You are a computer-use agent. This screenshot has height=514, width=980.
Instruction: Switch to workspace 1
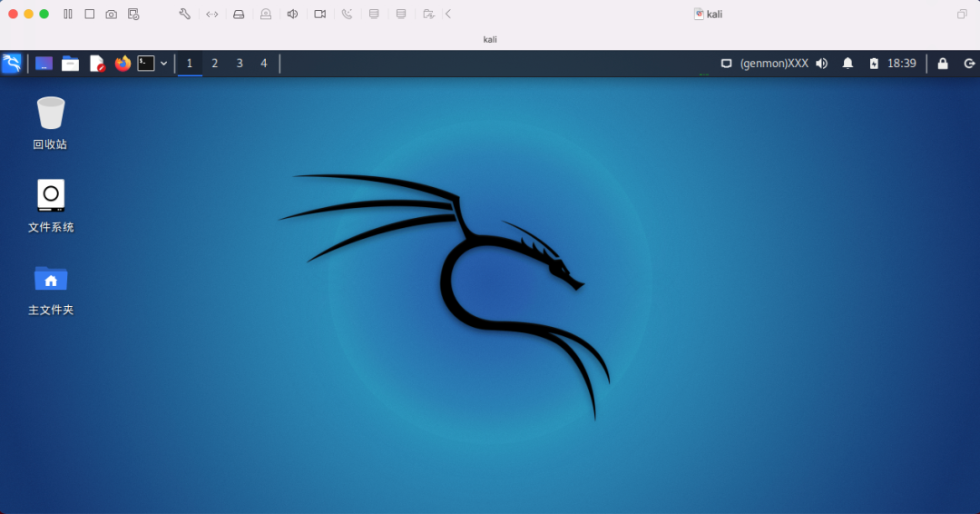[x=190, y=64]
